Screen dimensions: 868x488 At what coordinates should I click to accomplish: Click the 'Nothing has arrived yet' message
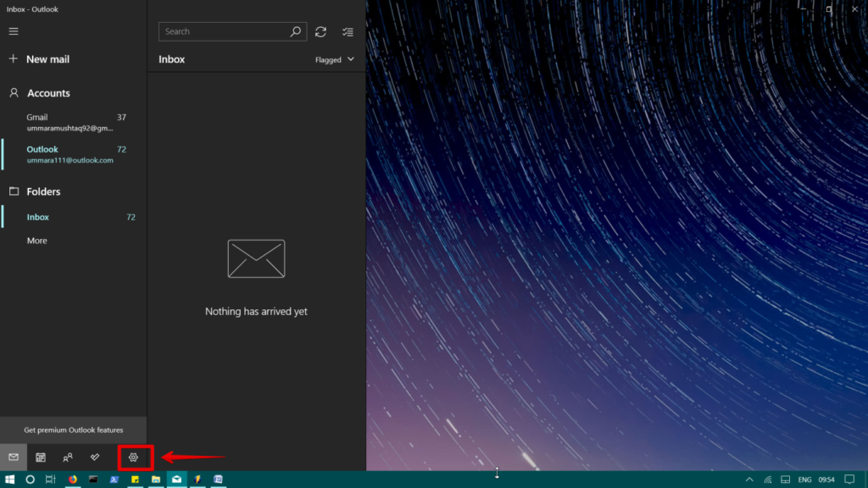pos(256,312)
